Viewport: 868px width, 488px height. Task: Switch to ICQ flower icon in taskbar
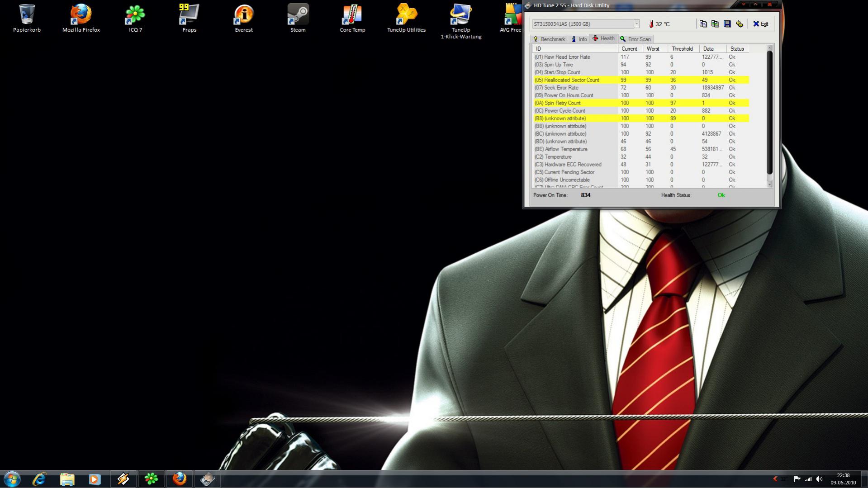[x=151, y=479]
